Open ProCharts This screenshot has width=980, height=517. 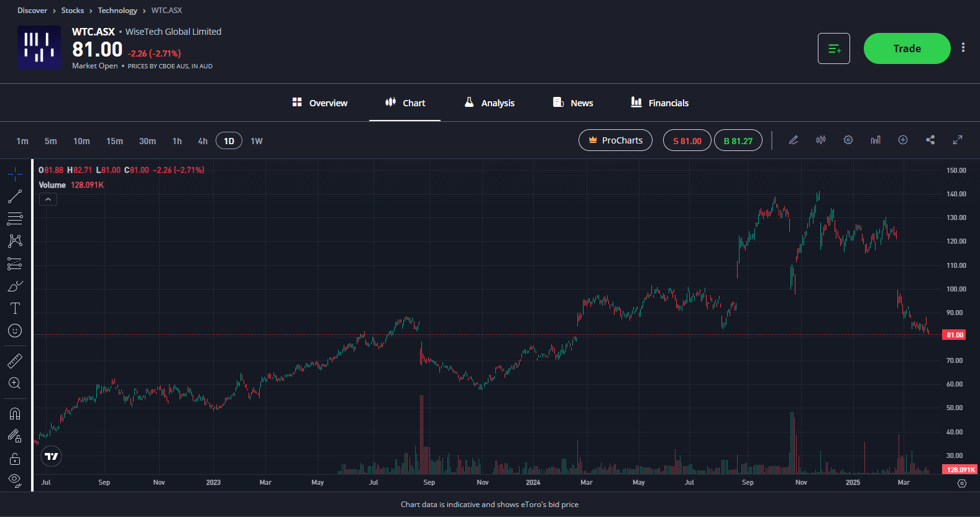(615, 140)
